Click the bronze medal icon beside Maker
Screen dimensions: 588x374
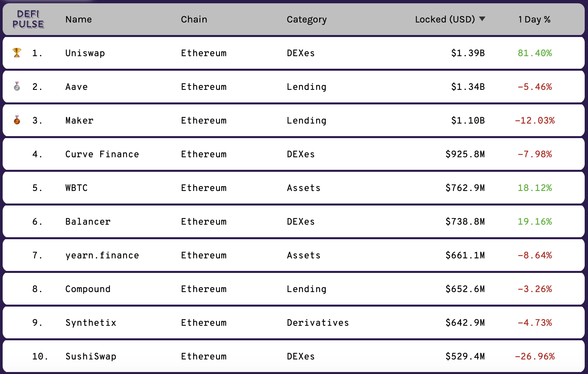coord(17,120)
